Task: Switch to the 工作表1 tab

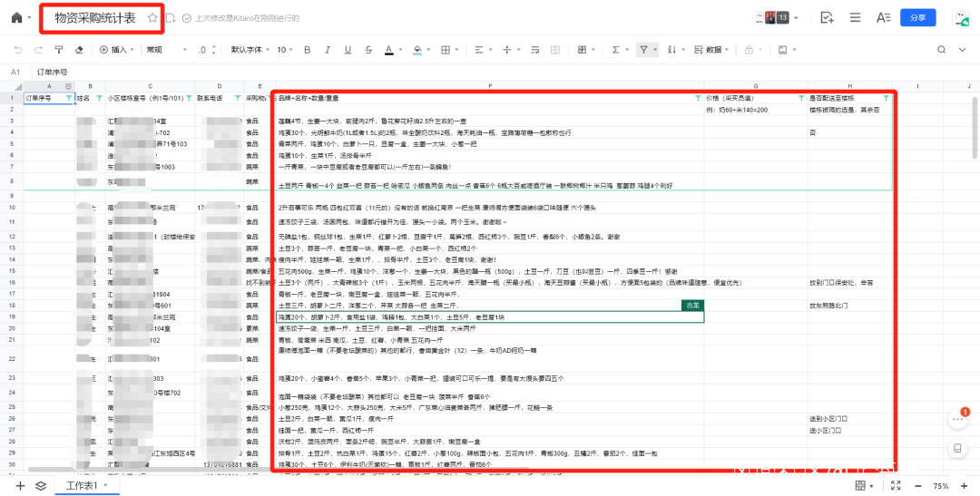Action: (82, 485)
